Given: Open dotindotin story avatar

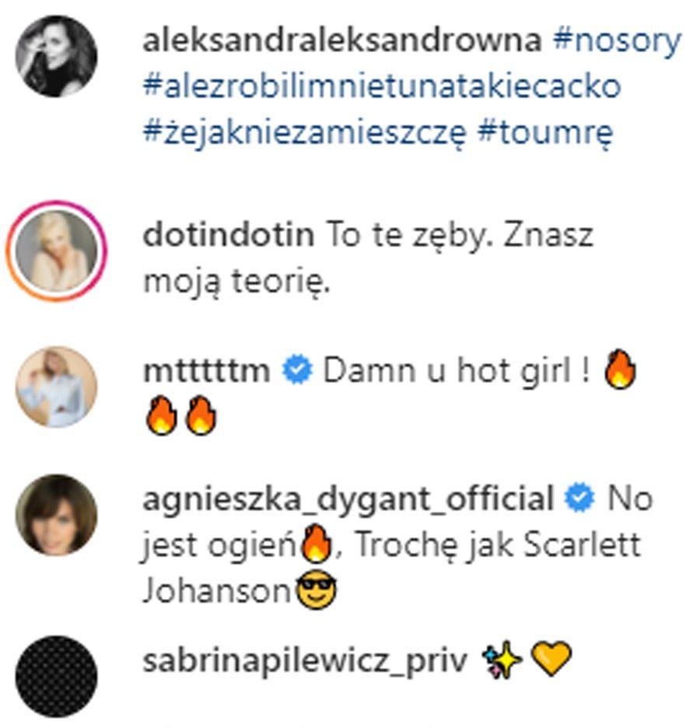Looking at the screenshot, I should click(57, 250).
